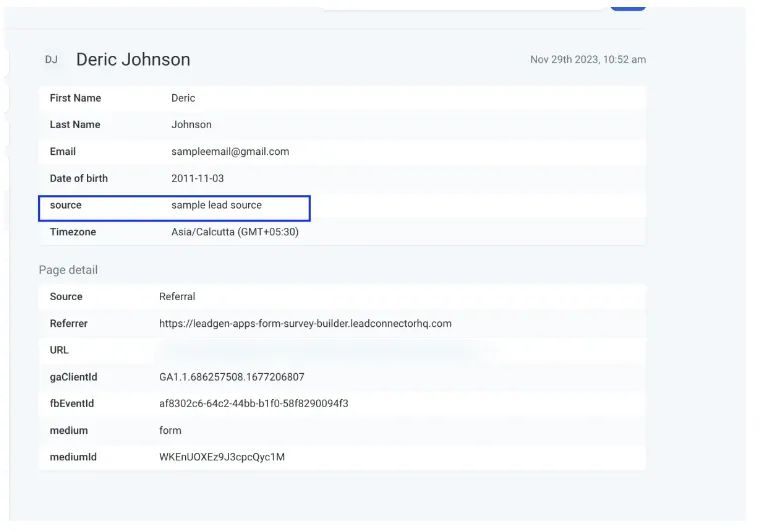Click the gaClientId label
Viewport: 760px width, 531px height.
73,377
